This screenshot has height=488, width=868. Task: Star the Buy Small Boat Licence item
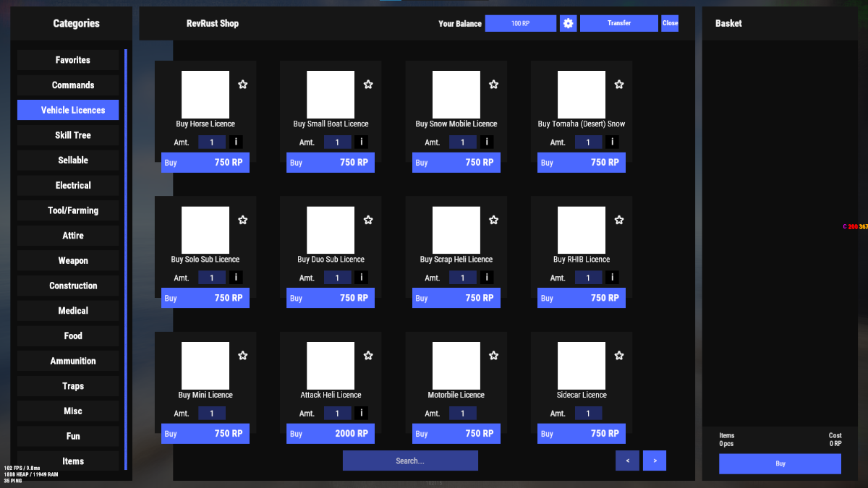[x=368, y=85]
